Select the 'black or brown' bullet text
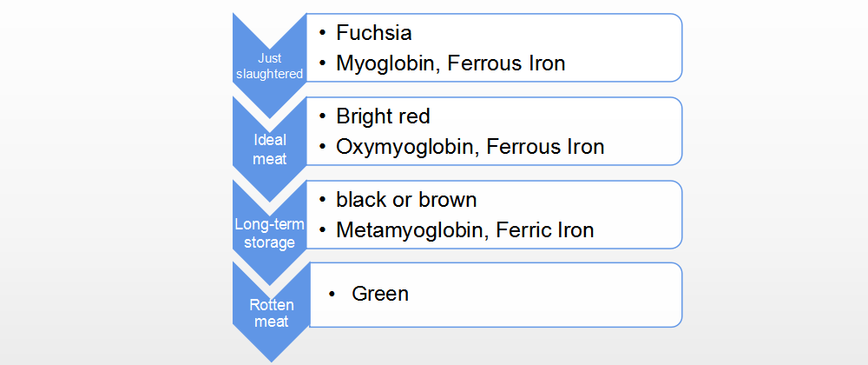Viewport: 868px width, 365px height. [x=406, y=199]
